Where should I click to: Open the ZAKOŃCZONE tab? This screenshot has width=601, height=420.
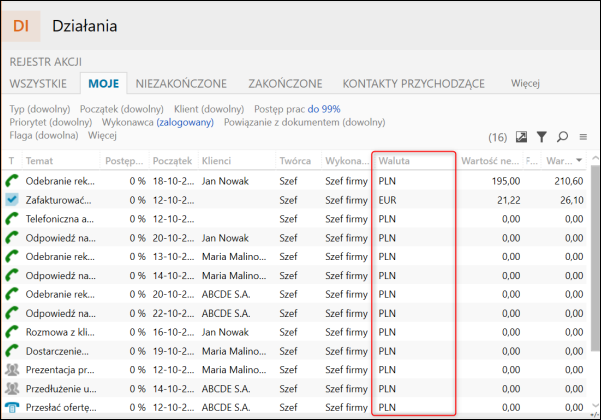[x=285, y=84]
